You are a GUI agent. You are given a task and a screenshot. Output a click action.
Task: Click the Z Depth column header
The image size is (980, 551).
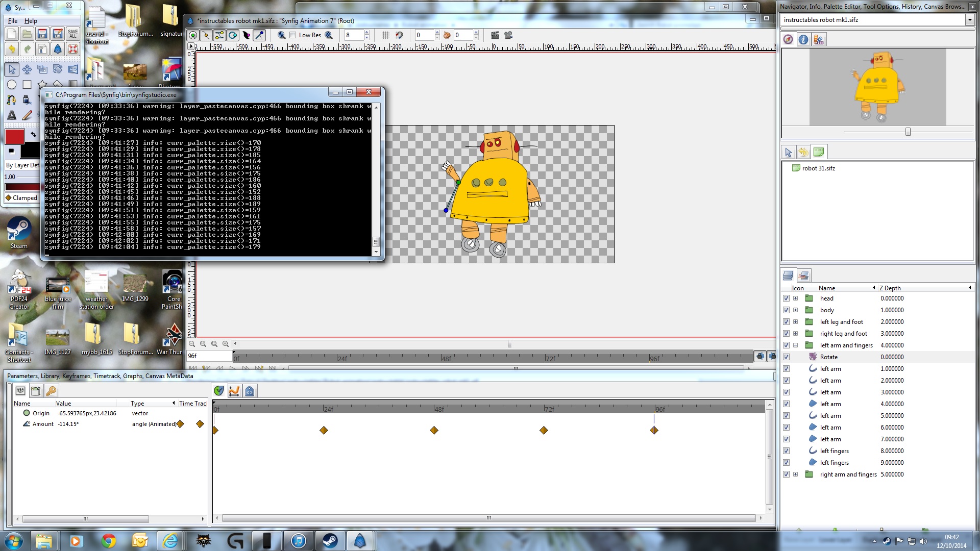coord(890,288)
